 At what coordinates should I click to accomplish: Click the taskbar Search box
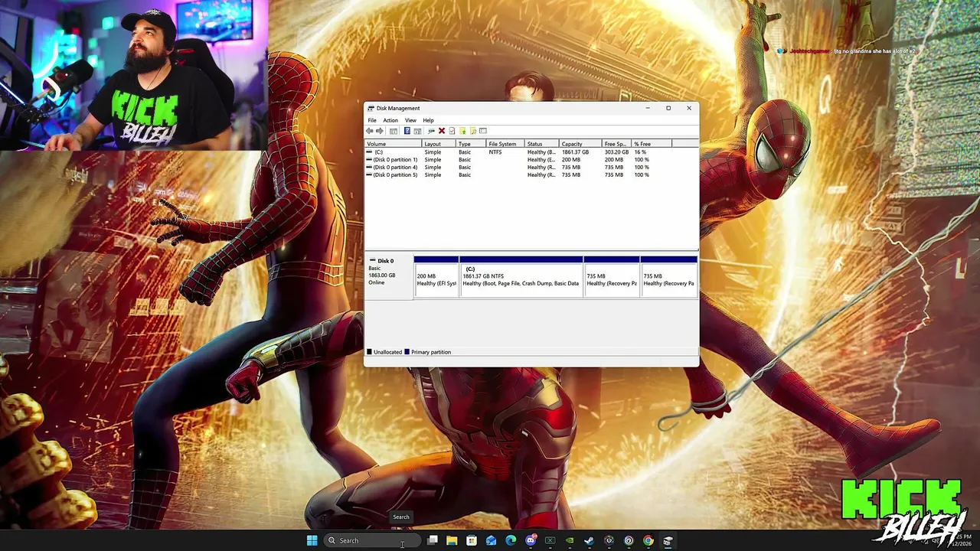point(371,540)
